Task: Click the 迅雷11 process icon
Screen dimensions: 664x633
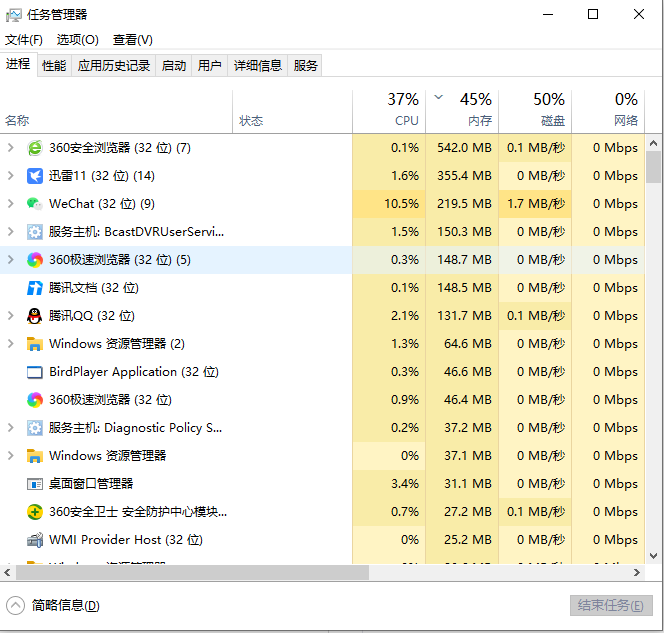Action: click(x=35, y=176)
